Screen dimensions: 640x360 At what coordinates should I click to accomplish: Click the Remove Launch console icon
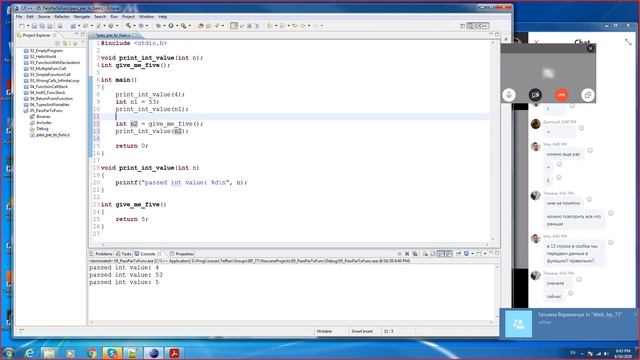[x=407, y=254]
